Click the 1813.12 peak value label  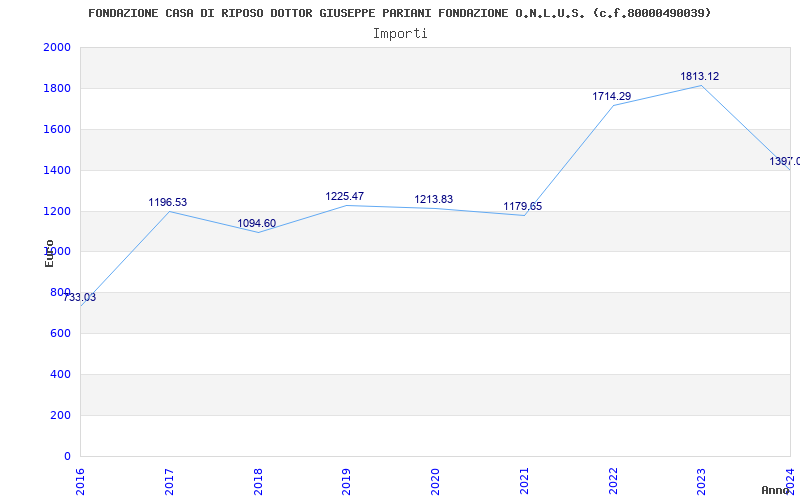coord(699,77)
